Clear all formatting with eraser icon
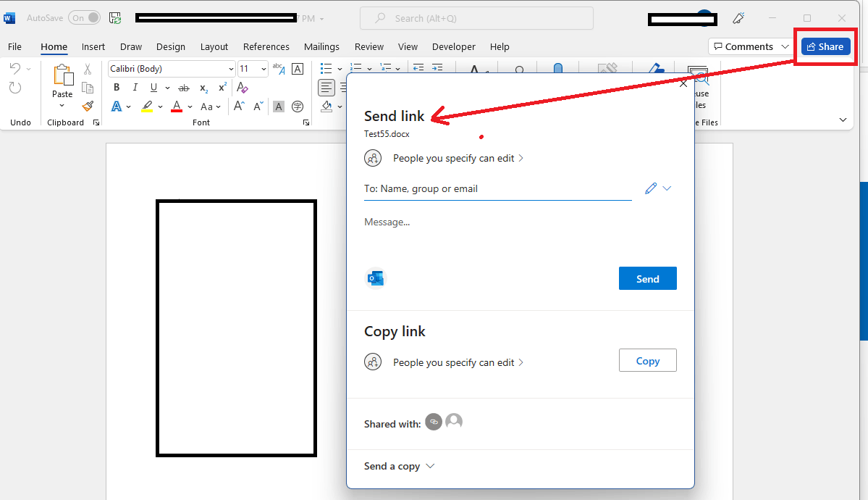Image resolution: width=868 pixels, height=500 pixels. click(242, 87)
